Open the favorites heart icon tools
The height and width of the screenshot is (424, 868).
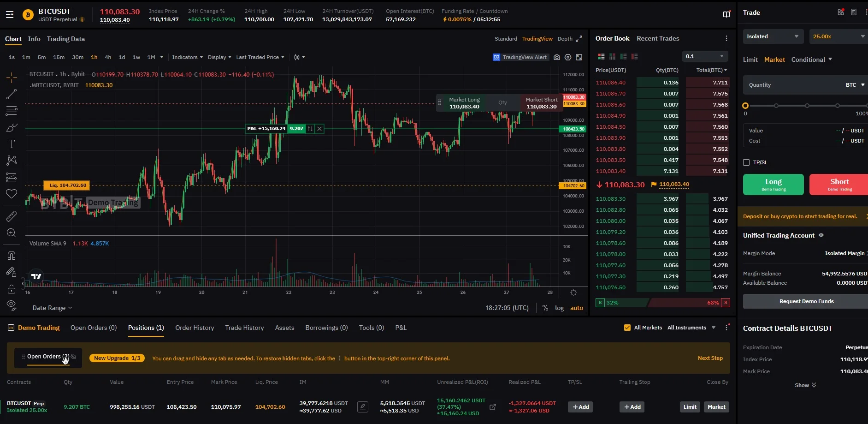pos(12,194)
